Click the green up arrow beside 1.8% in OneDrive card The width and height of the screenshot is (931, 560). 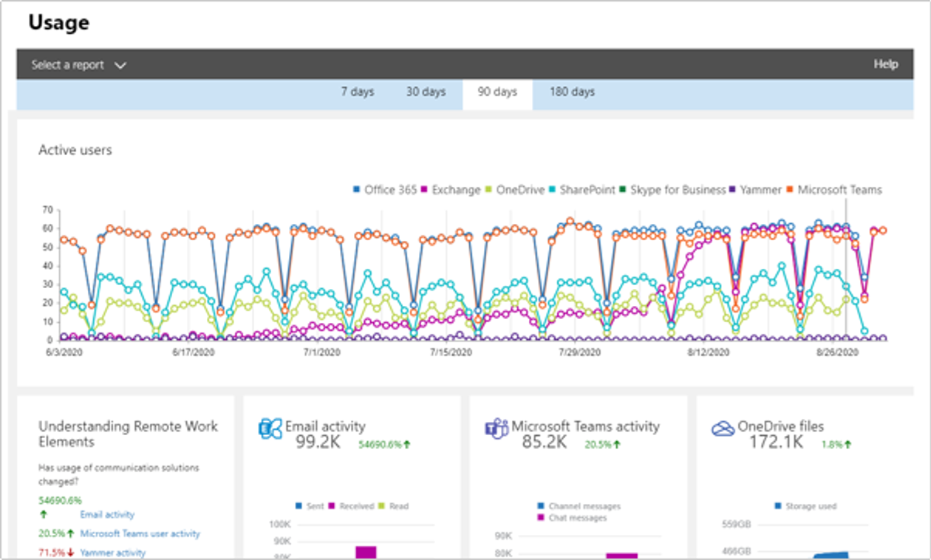click(x=848, y=445)
